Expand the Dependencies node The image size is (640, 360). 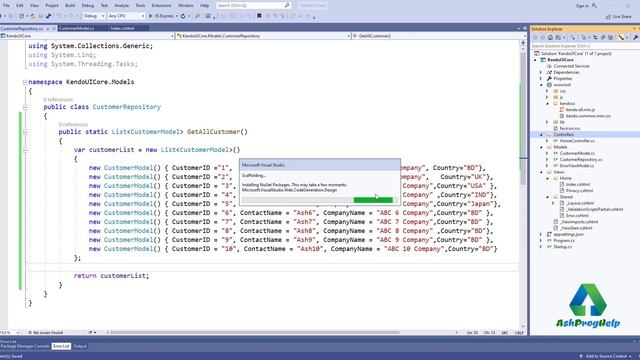pyautogui.click(x=541, y=72)
